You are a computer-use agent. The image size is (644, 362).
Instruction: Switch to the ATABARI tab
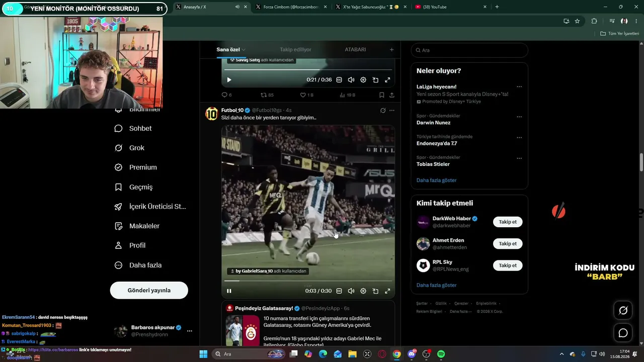(x=355, y=50)
